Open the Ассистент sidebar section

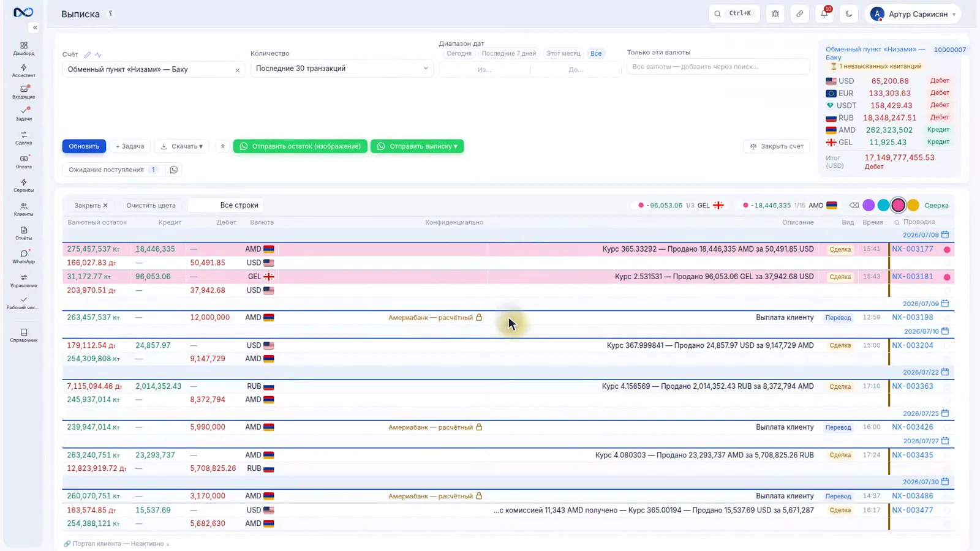(23, 71)
